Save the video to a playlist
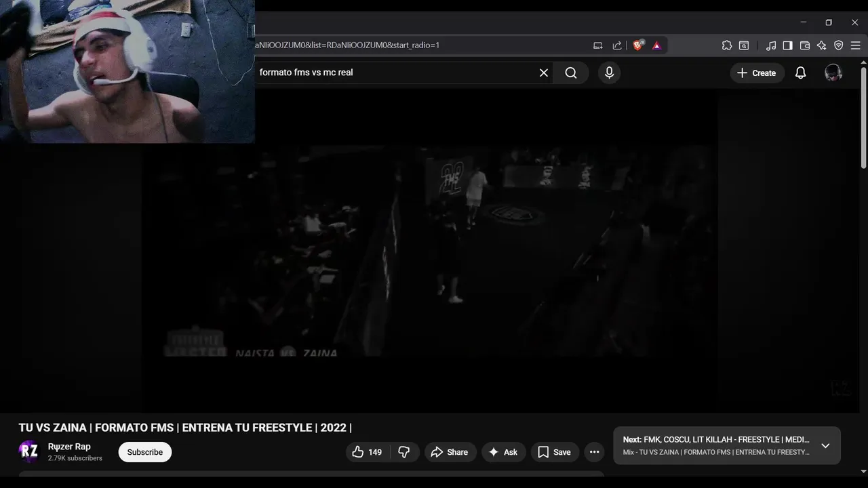Screen dimensions: 868x488 pyautogui.click(x=555, y=452)
